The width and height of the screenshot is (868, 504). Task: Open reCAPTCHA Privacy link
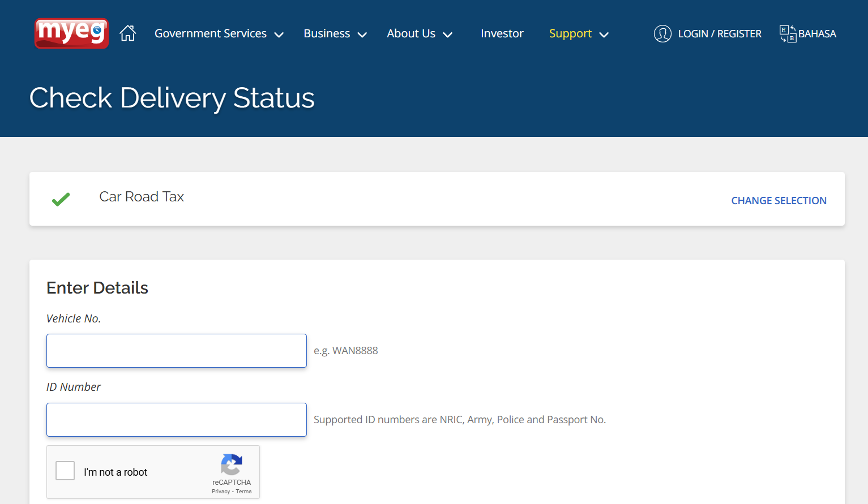pyautogui.click(x=221, y=491)
